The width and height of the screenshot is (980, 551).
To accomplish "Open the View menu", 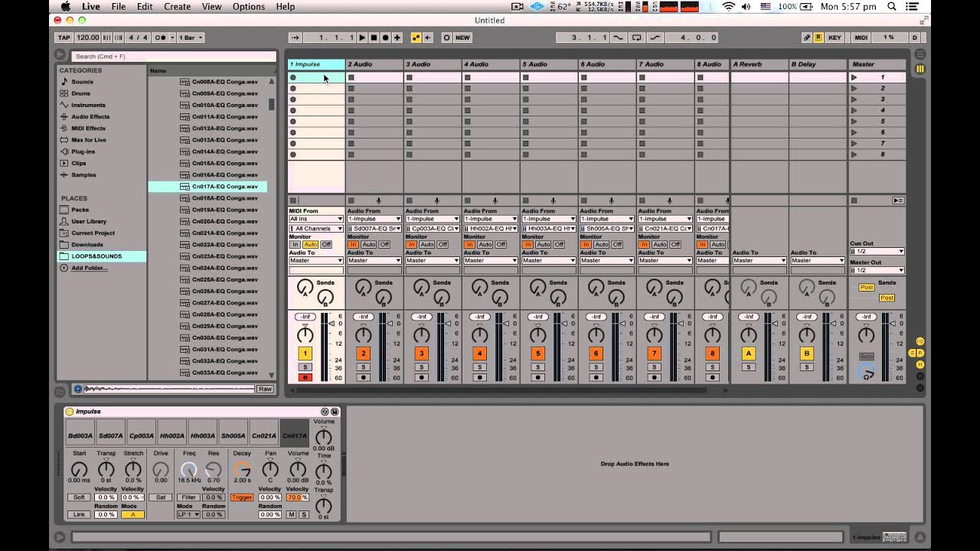I will coord(211,7).
